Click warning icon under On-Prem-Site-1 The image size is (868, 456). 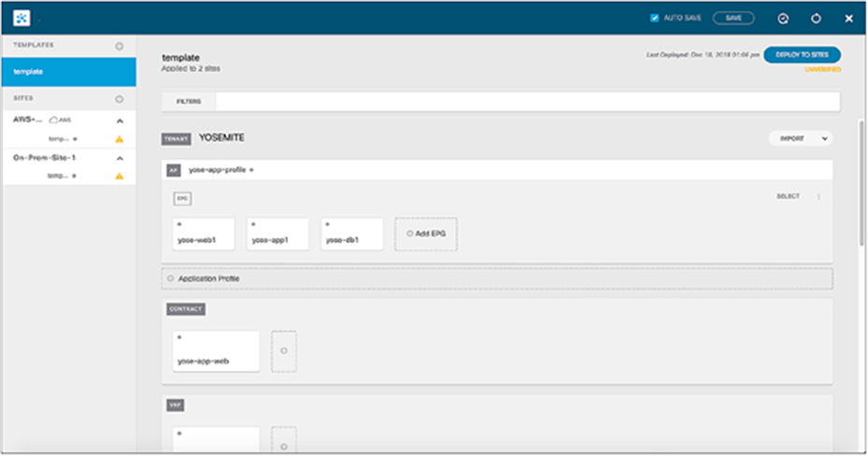pos(119,177)
